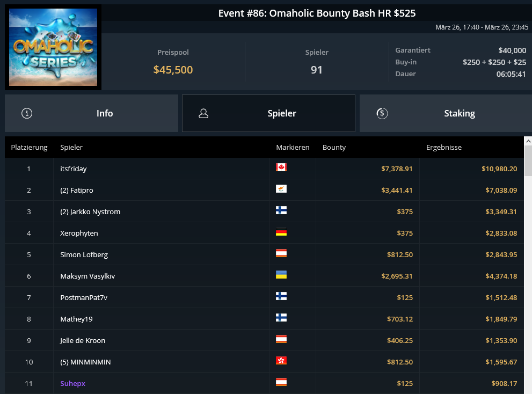Click the scrollbar up arrow

coord(528,141)
